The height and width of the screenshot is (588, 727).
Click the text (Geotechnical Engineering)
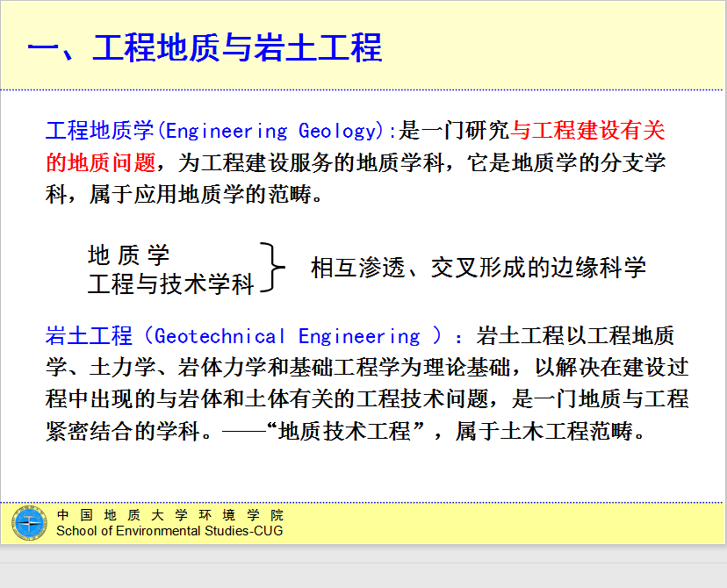[x=292, y=336]
